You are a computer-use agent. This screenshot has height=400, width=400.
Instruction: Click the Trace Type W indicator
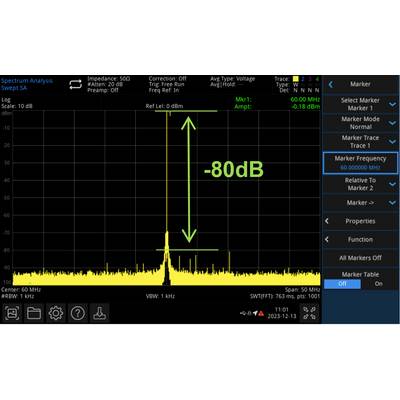[x=295, y=85]
